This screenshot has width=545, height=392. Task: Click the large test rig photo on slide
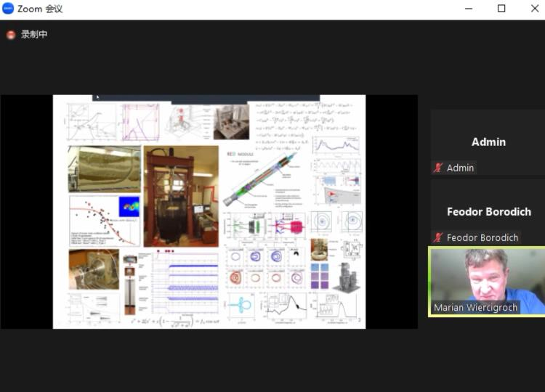tap(181, 196)
